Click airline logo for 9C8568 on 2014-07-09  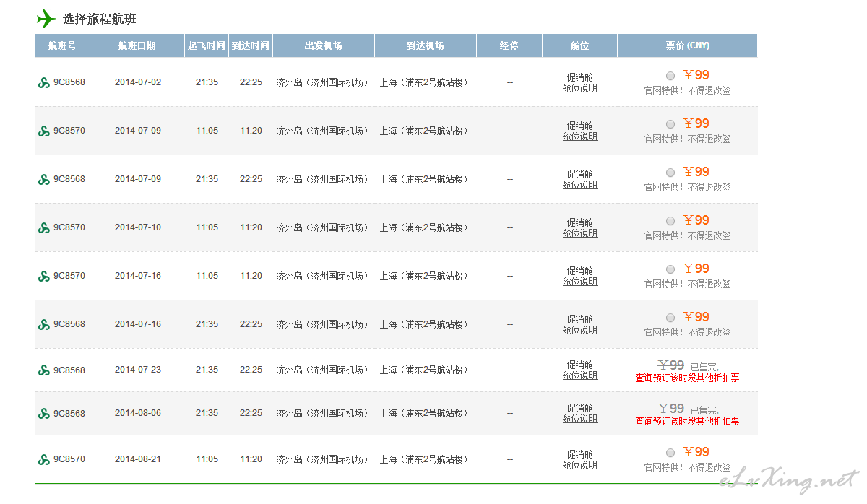(44, 180)
